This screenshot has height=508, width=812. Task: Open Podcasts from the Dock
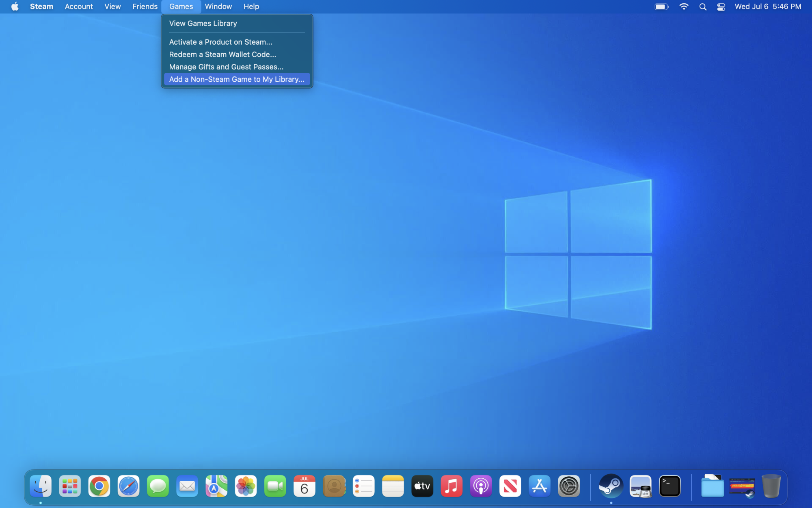481,486
